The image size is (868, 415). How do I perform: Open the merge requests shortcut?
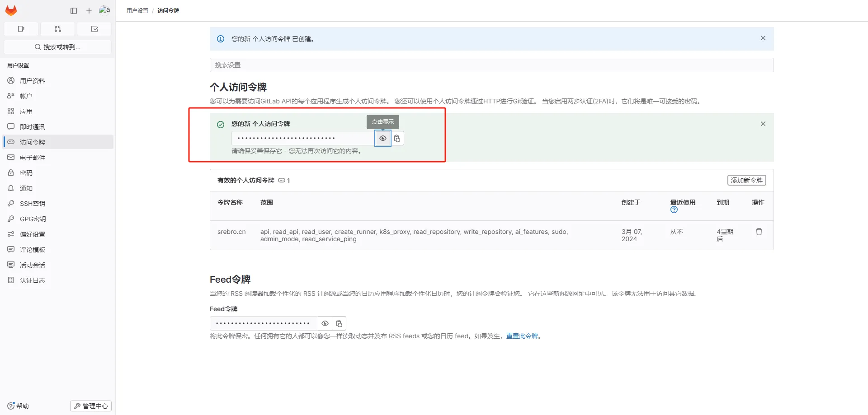(x=58, y=29)
